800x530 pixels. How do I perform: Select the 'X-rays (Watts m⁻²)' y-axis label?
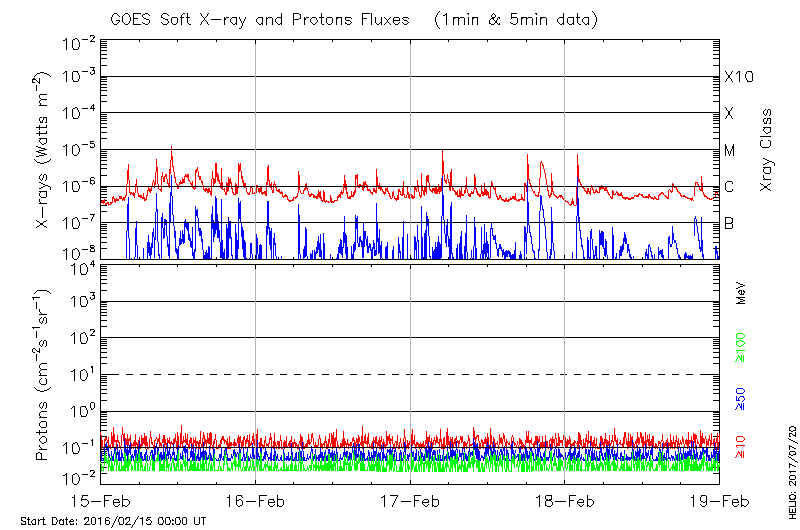tap(44, 151)
